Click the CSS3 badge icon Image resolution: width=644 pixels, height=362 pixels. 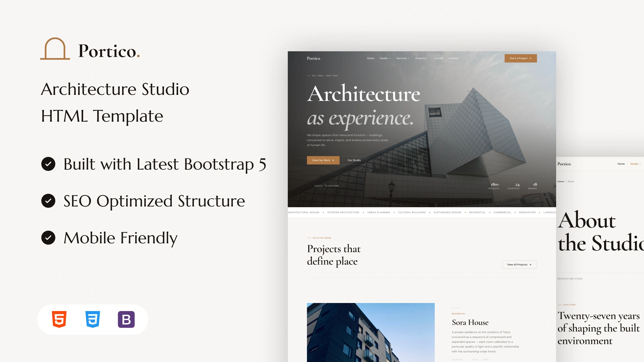[93, 319]
